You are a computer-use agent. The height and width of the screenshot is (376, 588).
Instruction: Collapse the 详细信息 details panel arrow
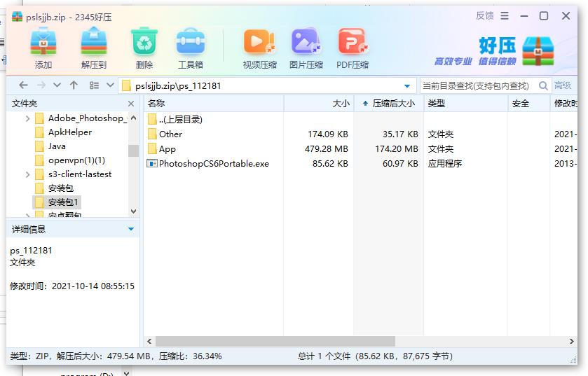(x=131, y=229)
